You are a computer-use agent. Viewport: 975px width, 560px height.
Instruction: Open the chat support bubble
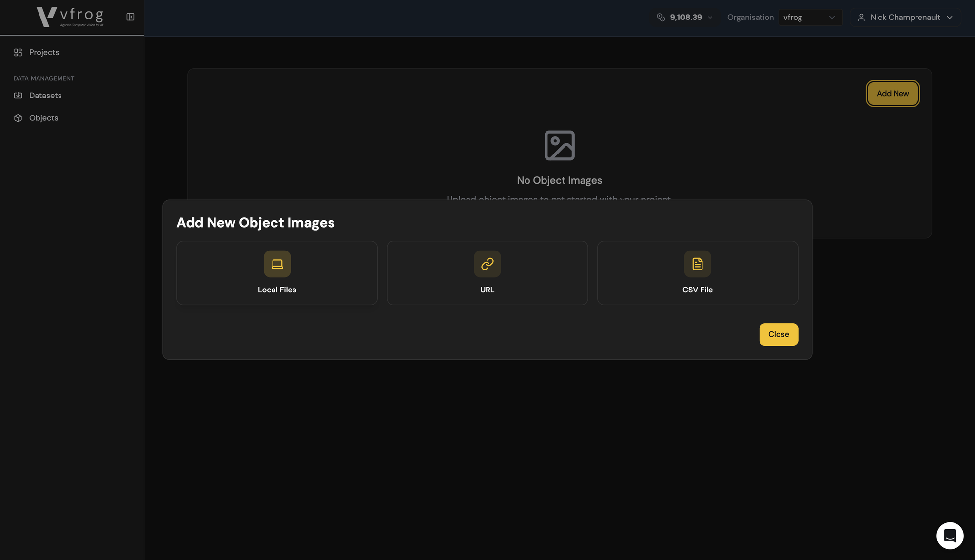click(x=950, y=536)
